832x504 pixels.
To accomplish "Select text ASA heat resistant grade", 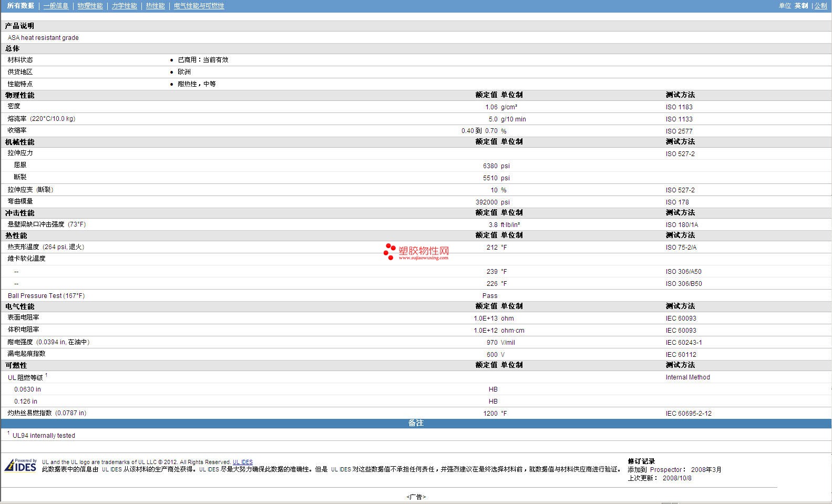I will [43, 38].
